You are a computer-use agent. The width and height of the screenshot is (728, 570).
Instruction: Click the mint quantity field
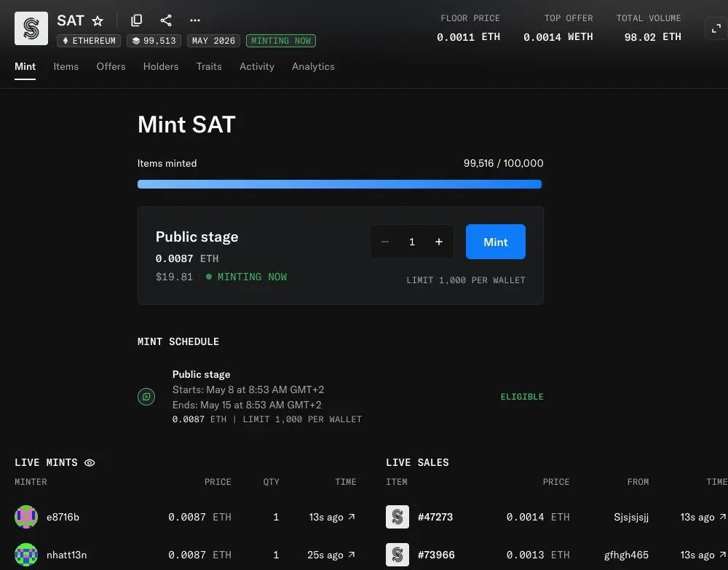point(412,242)
